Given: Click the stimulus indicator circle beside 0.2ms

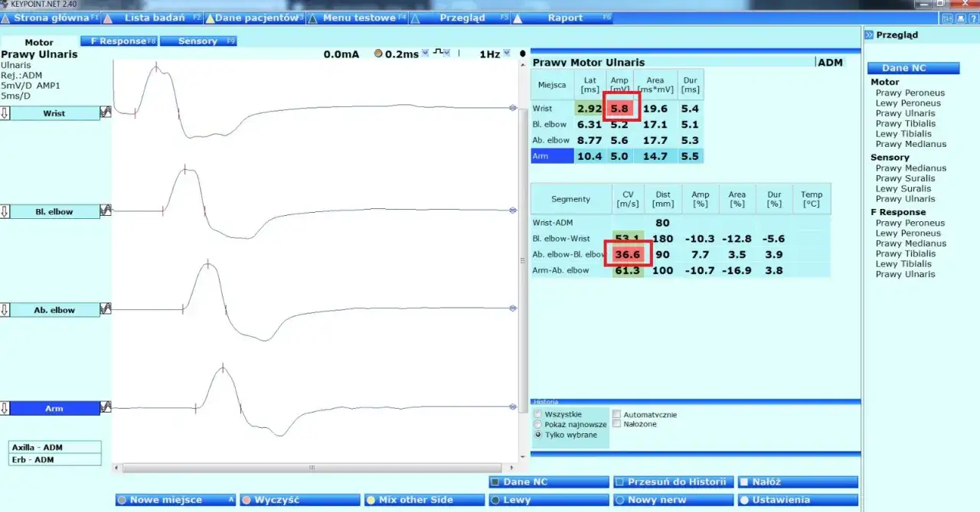Looking at the screenshot, I should coord(378,54).
